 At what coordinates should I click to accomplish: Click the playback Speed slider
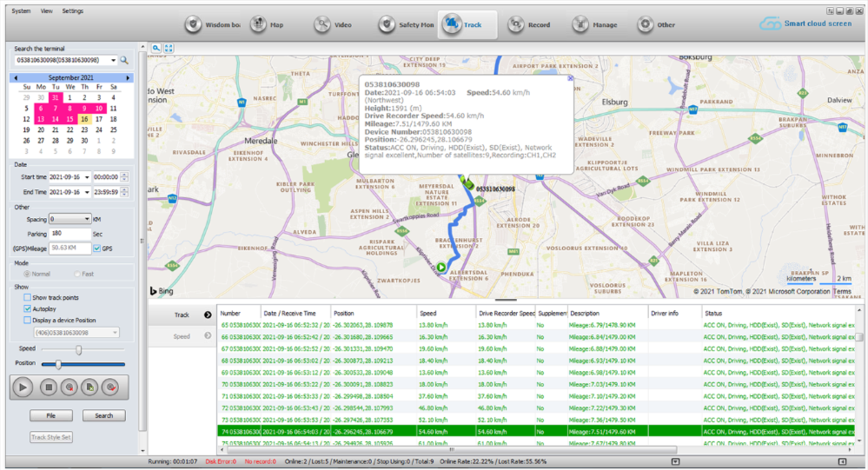pos(79,349)
